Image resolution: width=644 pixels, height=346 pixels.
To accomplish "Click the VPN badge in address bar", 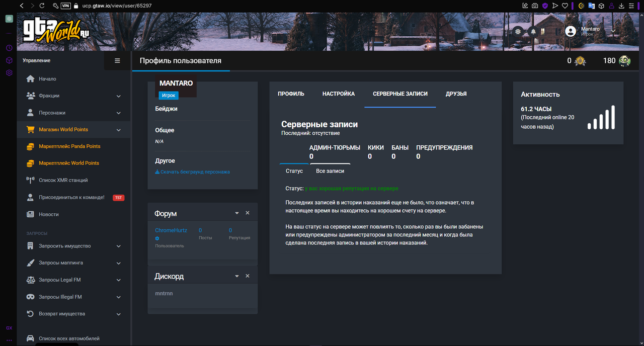I will coord(65,6).
